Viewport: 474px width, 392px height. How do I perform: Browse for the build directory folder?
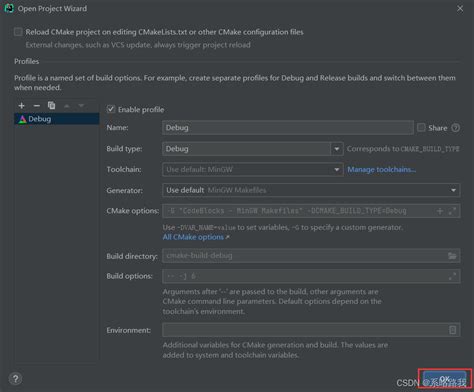pyautogui.click(x=452, y=256)
